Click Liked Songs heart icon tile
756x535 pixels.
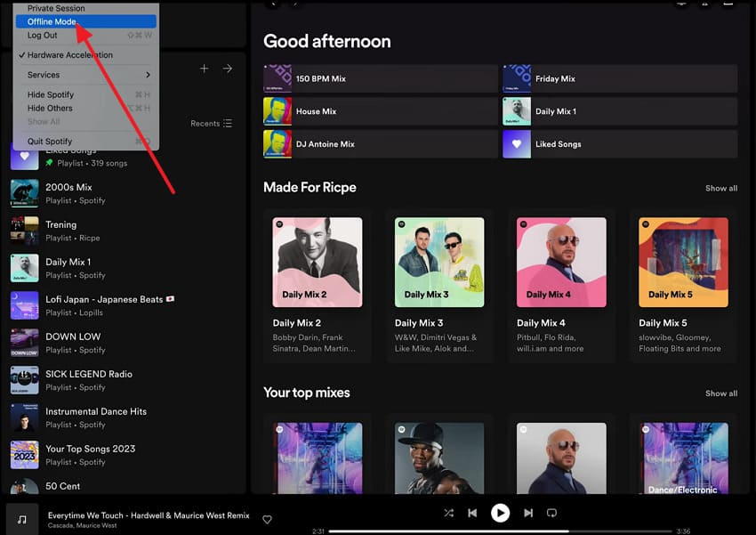(517, 144)
